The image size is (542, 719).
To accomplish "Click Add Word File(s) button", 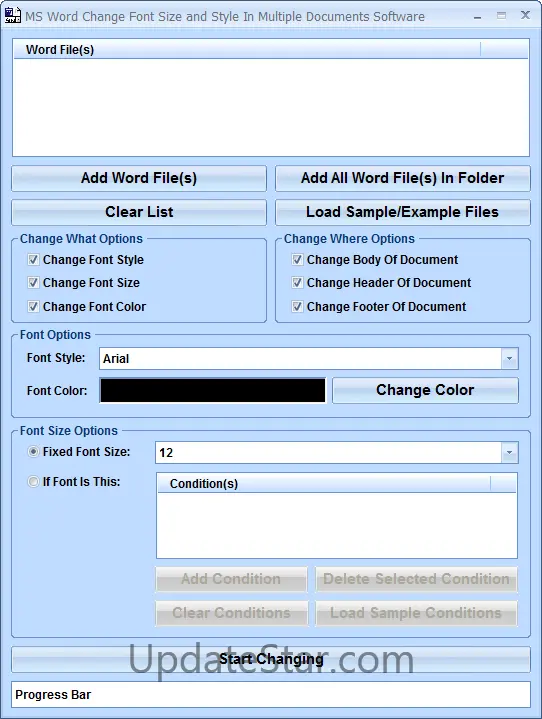I will pyautogui.click(x=139, y=178).
